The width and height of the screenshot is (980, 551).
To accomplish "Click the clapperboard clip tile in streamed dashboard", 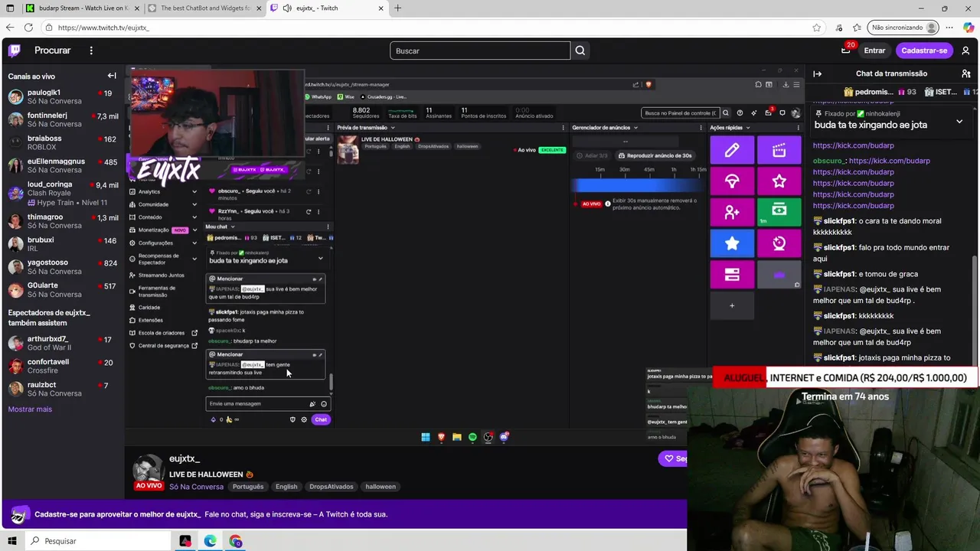I will pos(779,150).
